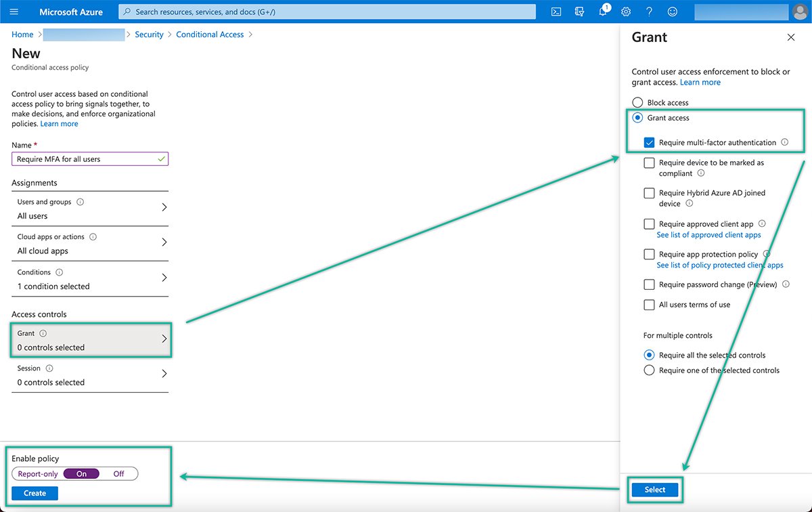This screenshot has width=812, height=512.
Task: Expand the Users and groups assignment
Action: 89,208
